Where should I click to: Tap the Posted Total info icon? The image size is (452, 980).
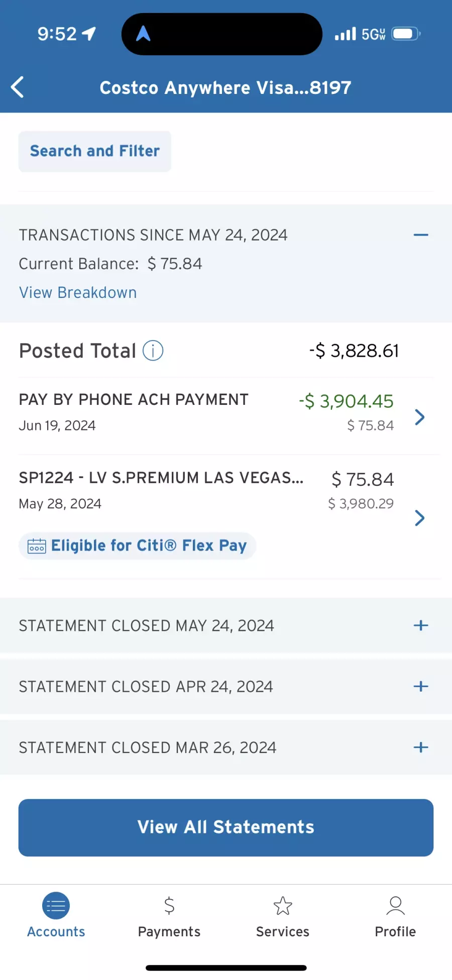click(x=153, y=351)
